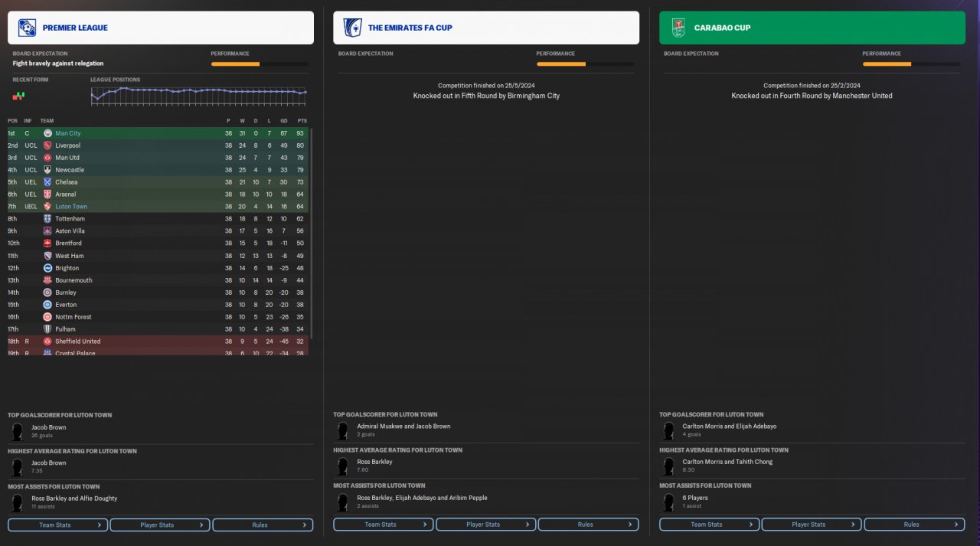The image size is (980, 546).
Task: Click the PTS column header
Action: tap(302, 120)
